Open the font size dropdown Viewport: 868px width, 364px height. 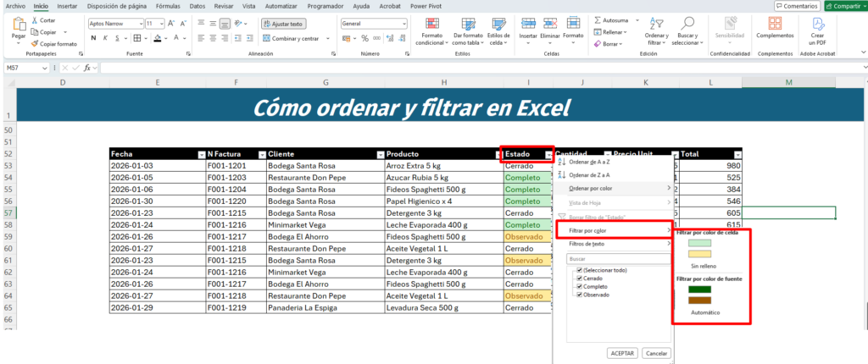coord(162,24)
